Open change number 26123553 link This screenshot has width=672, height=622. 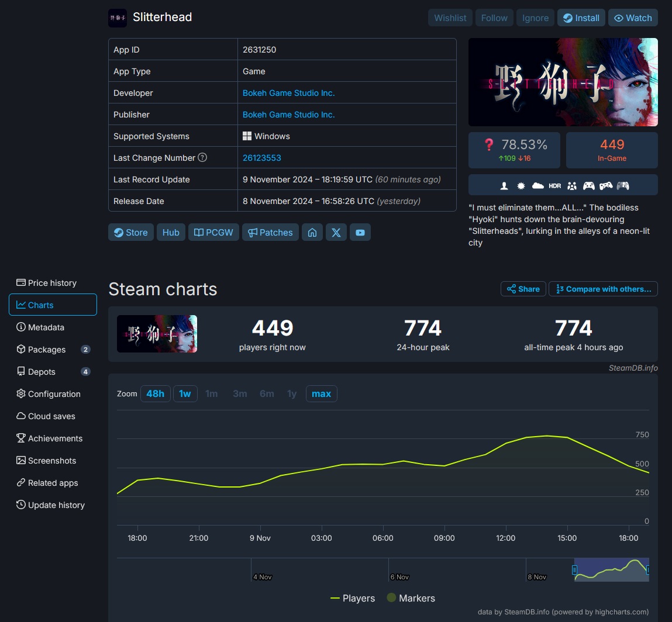[x=262, y=158]
